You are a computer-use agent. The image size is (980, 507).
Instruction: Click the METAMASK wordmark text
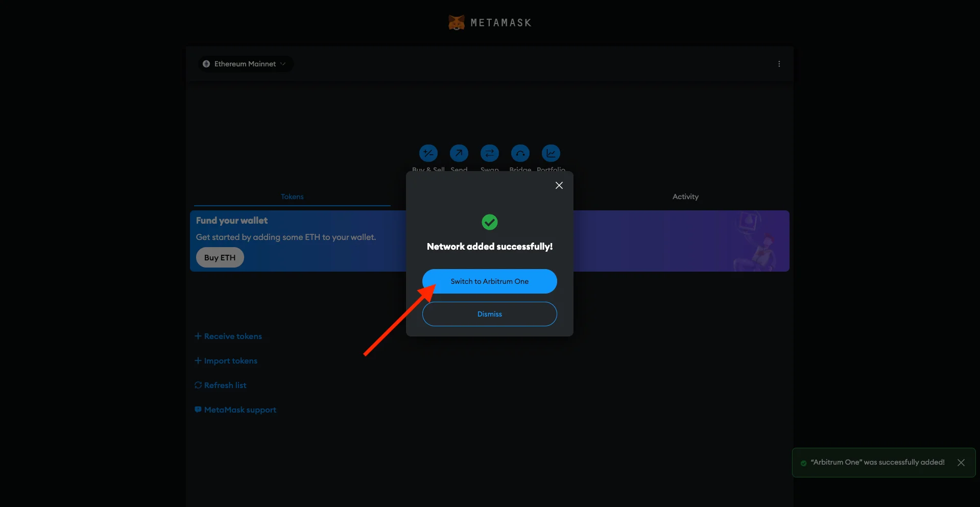501,22
